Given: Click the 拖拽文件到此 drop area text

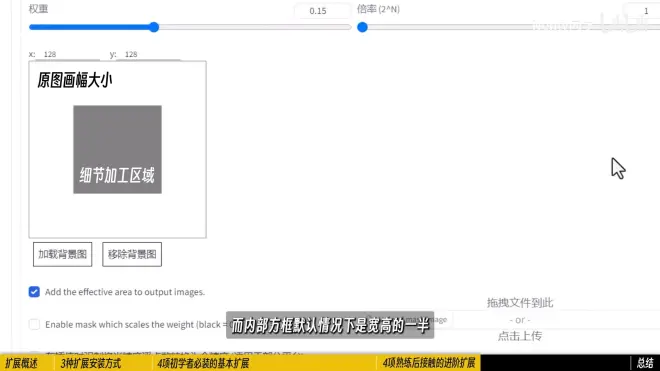Looking at the screenshot, I should [x=520, y=302].
